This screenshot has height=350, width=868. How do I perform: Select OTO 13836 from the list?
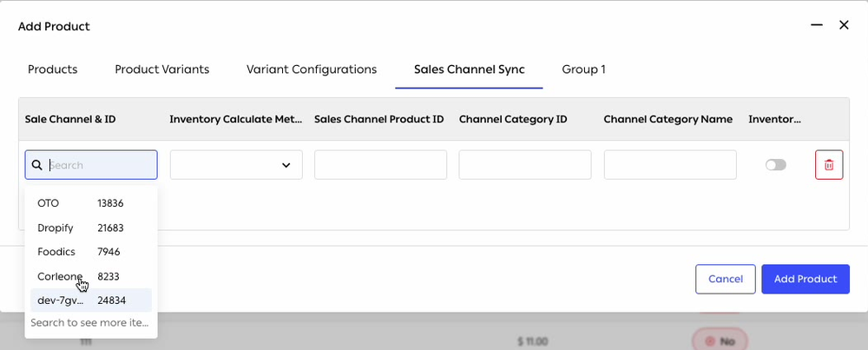91,203
